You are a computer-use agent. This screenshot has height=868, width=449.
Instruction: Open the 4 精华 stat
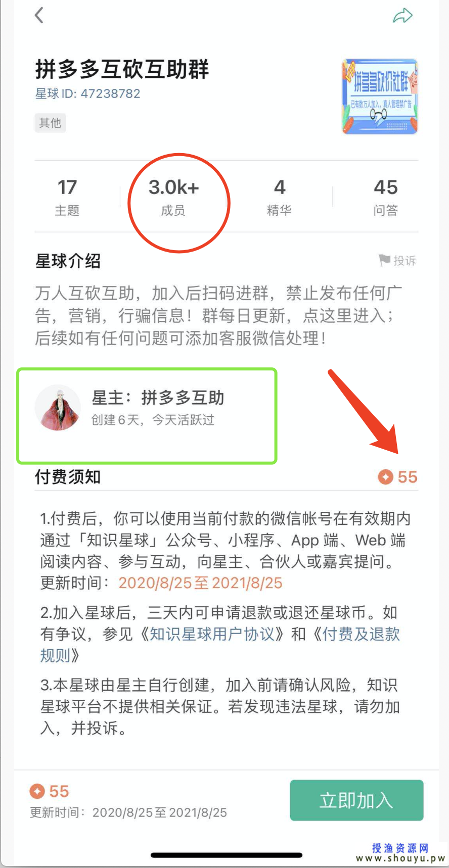coord(279,197)
